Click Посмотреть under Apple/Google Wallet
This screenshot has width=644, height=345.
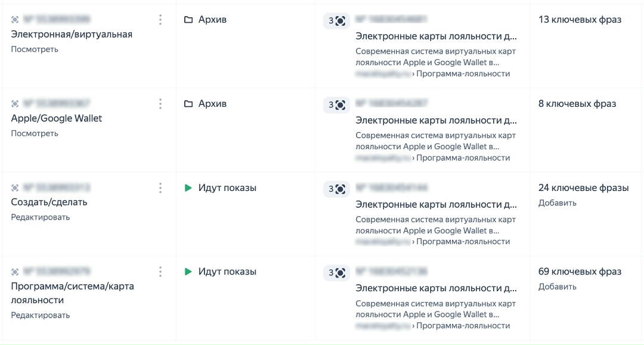click(x=35, y=134)
